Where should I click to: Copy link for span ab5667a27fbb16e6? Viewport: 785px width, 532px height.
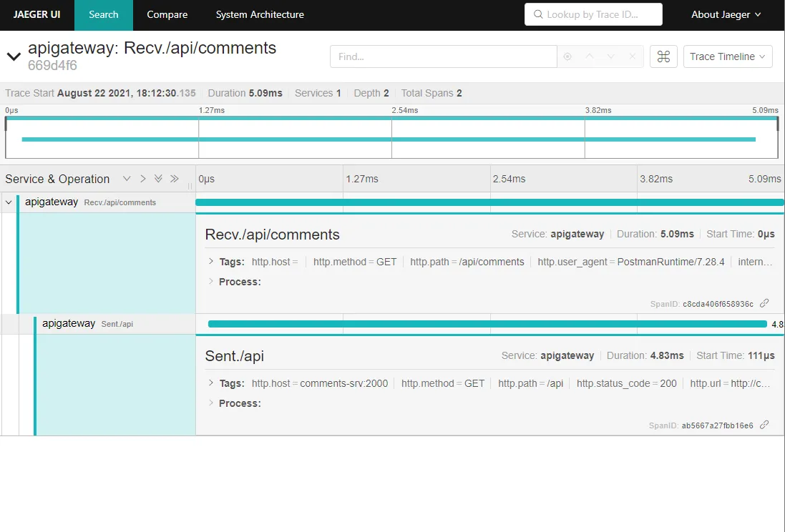(764, 425)
